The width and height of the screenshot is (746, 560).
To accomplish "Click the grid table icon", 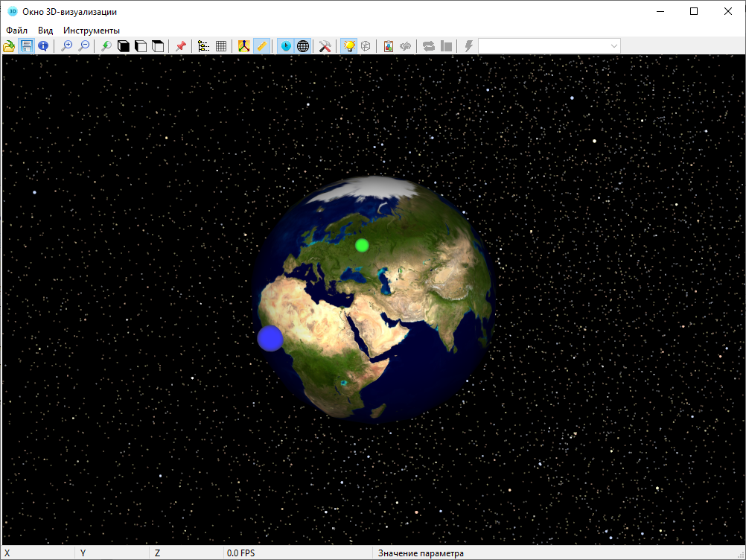I will click(x=221, y=46).
